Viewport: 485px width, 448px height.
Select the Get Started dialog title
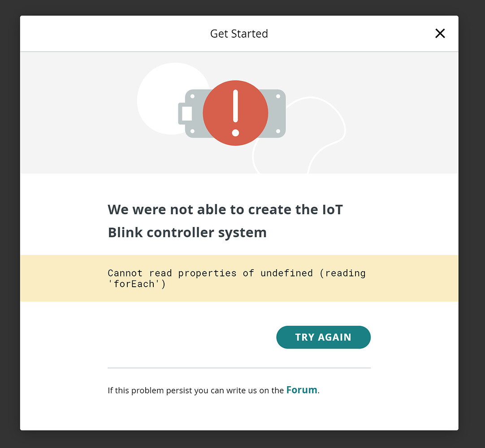click(x=239, y=33)
